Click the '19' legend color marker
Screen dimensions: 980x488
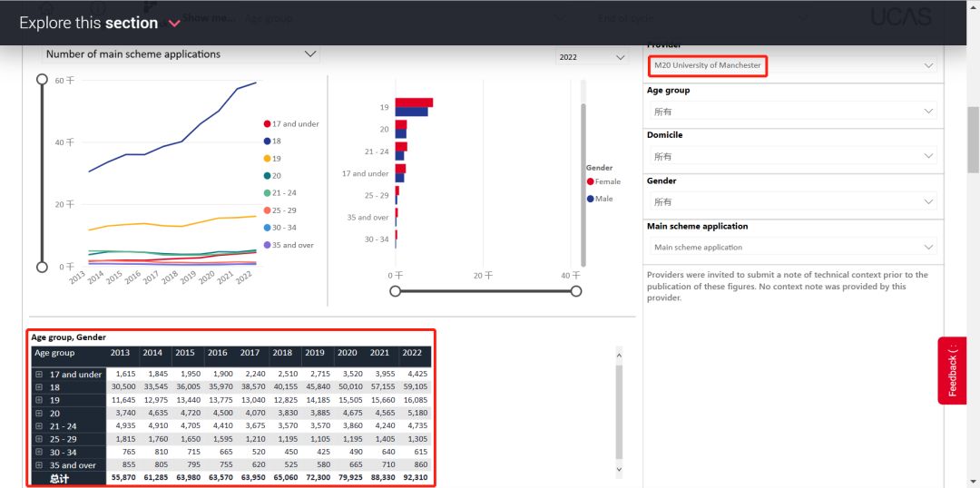click(267, 159)
